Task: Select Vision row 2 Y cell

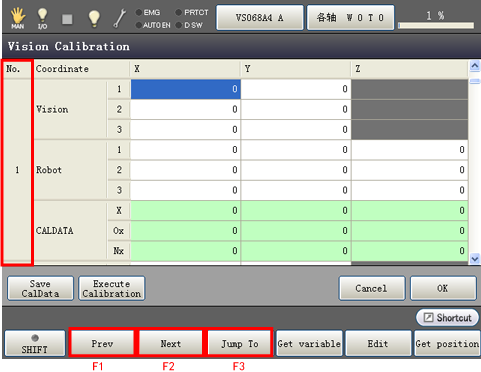Action: pyautogui.click(x=296, y=109)
